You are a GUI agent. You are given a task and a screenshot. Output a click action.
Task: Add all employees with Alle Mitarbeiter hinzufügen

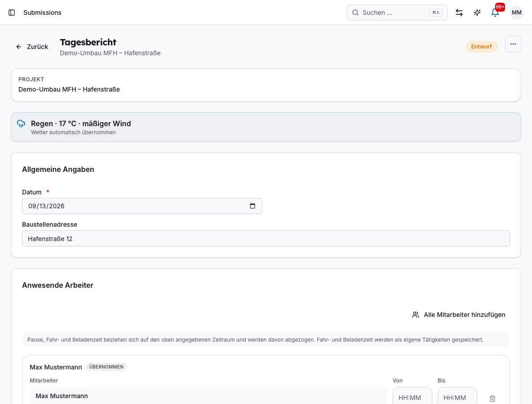pos(459,315)
